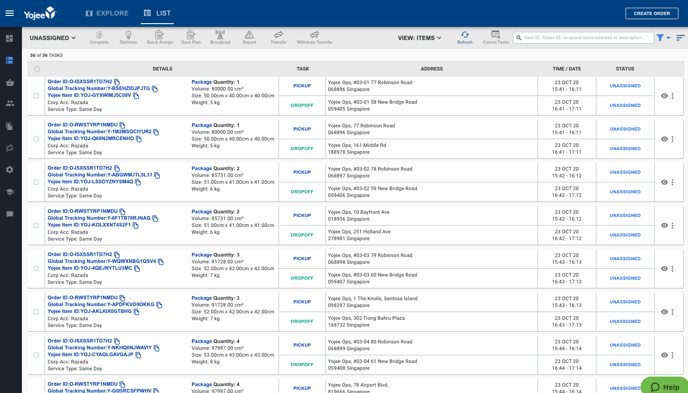Open the people sidebar icon
The height and width of the screenshot is (393, 688).
pyautogui.click(x=10, y=104)
